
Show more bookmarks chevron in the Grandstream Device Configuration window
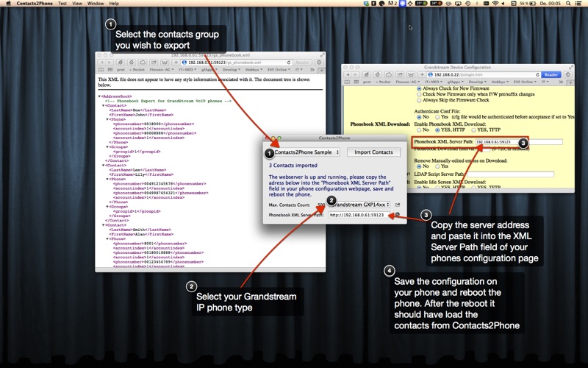pyautogui.click(x=561, y=82)
